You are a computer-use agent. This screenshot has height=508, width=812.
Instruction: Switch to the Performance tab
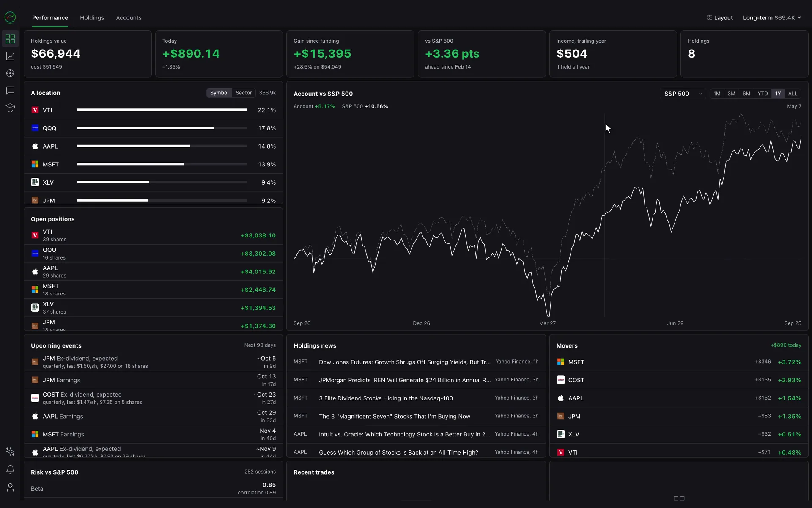coord(50,18)
